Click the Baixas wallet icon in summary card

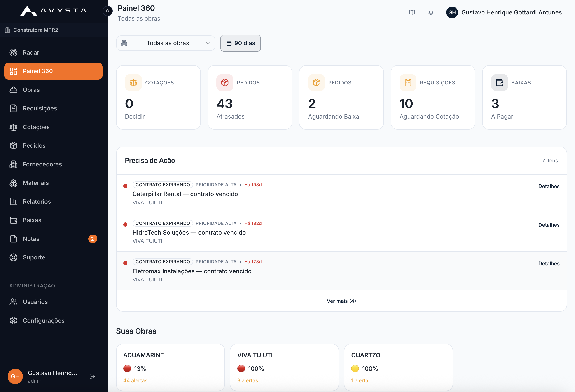pyautogui.click(x=500, y=83)
